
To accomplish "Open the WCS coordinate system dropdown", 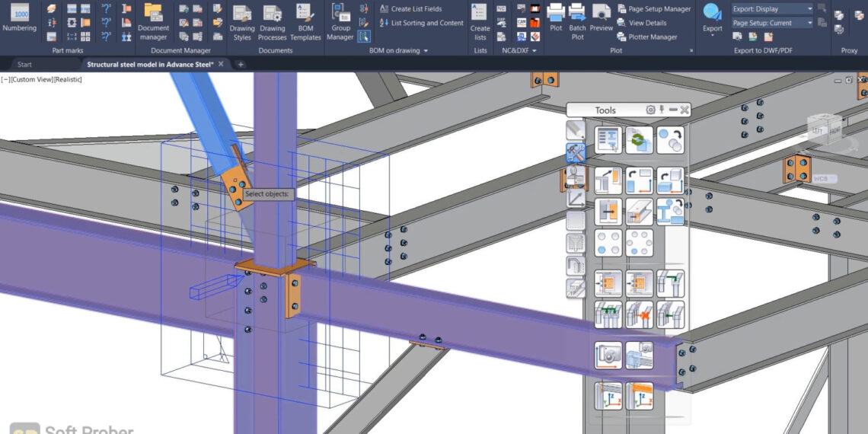I will click(825, 179).
